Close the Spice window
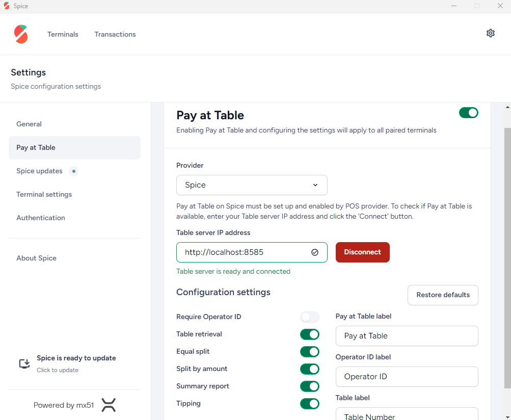 500,6
